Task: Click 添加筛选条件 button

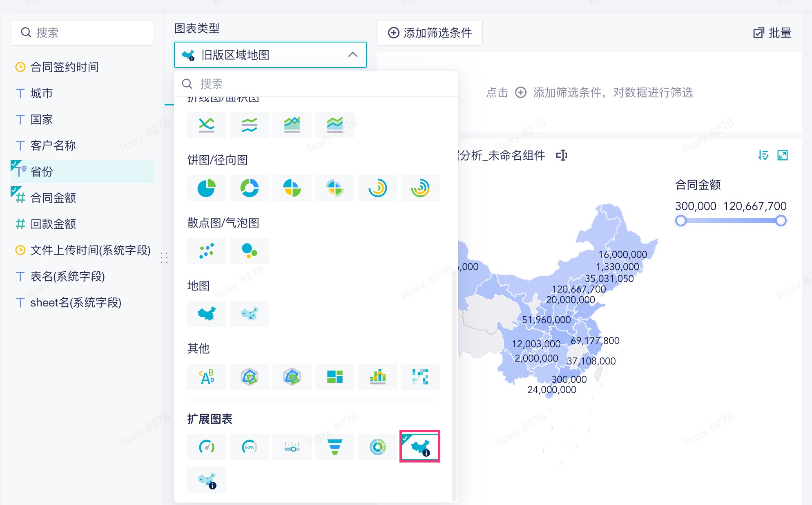Action: [430, 33]
